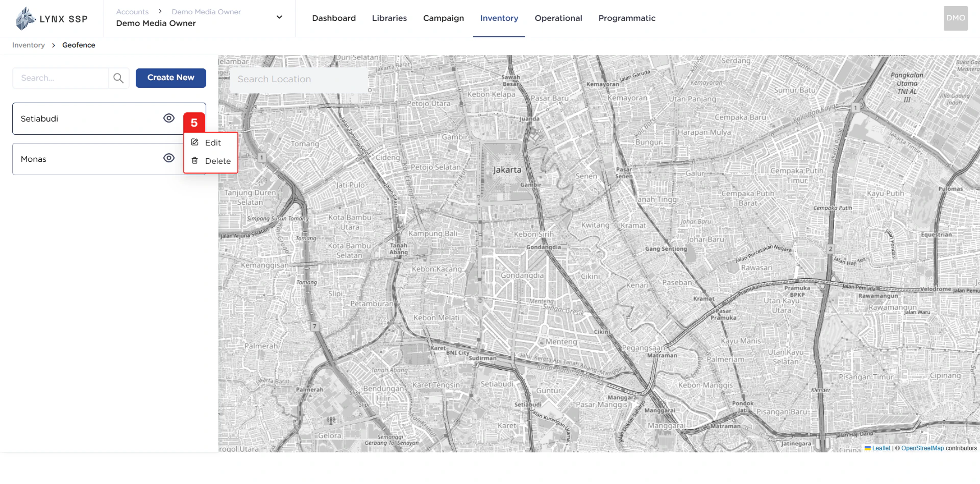
Task: Expand the Demo Media Owner account dropdown
Action: [x=279, y=17]
